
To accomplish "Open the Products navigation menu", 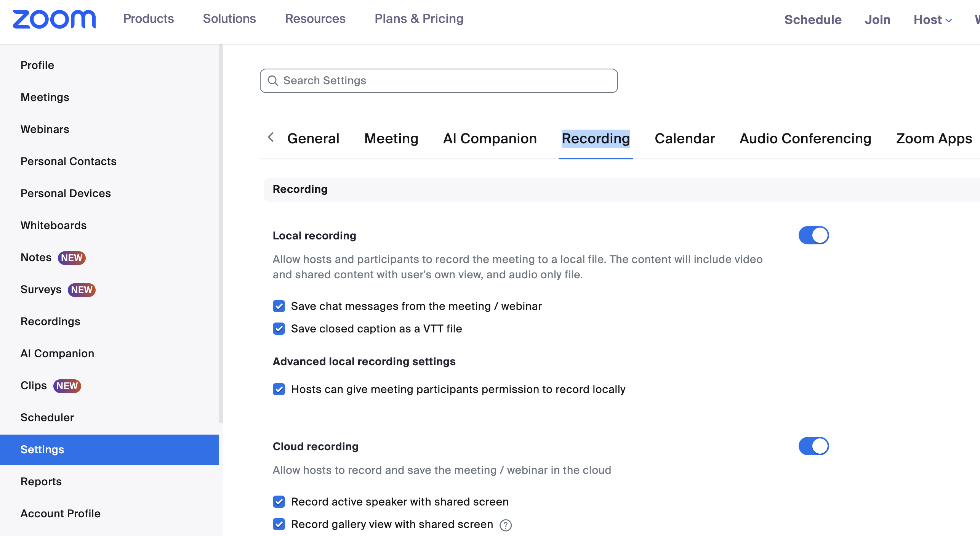I will [x=148, y=19].
